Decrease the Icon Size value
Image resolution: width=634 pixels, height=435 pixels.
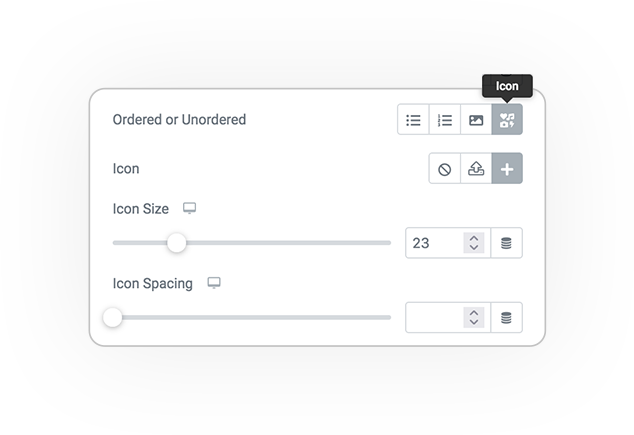pyautogui.click(x=474, y=247)
